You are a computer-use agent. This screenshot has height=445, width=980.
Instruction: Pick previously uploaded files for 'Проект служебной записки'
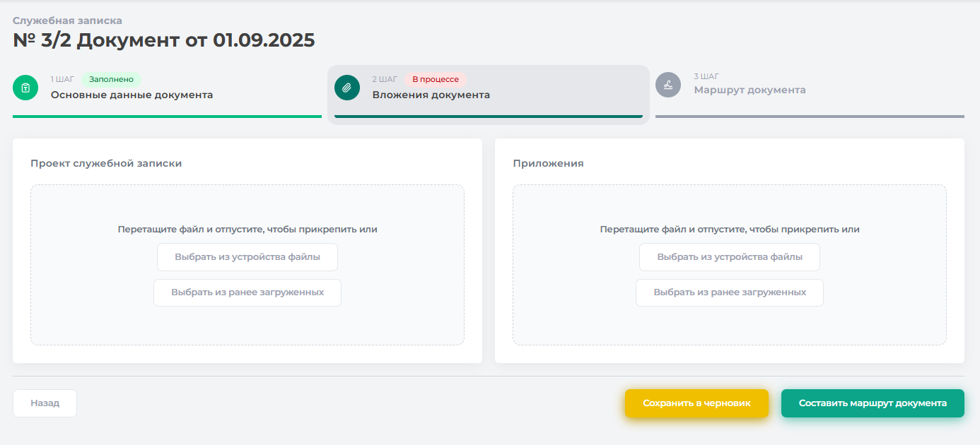point(247,292)
